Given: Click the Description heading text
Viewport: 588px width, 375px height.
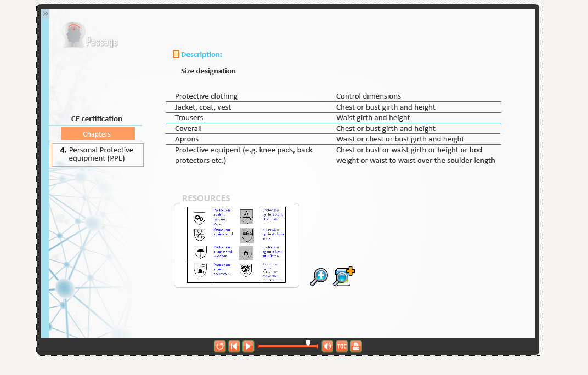Looking at the screenshot, I should pos(201,54).
